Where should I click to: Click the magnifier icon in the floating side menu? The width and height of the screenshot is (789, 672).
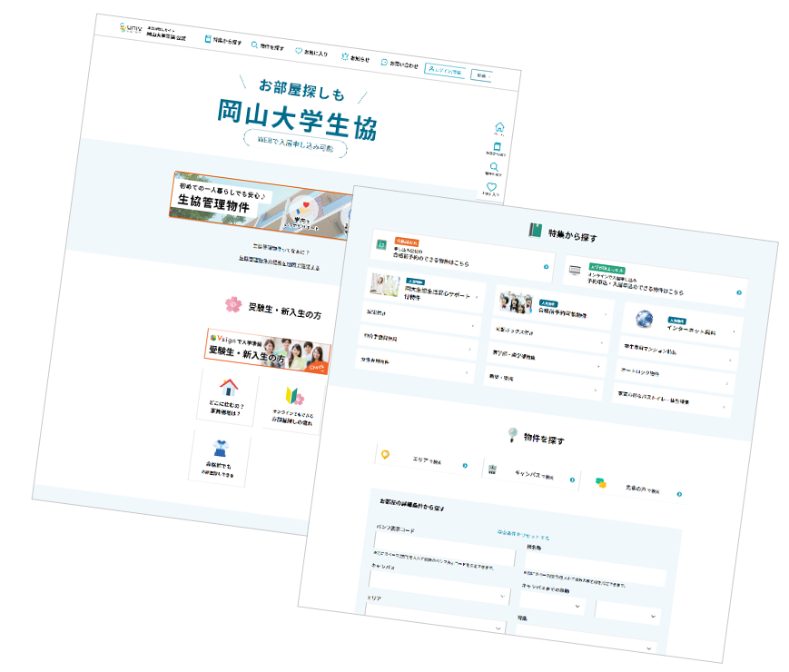click(494, 169)
